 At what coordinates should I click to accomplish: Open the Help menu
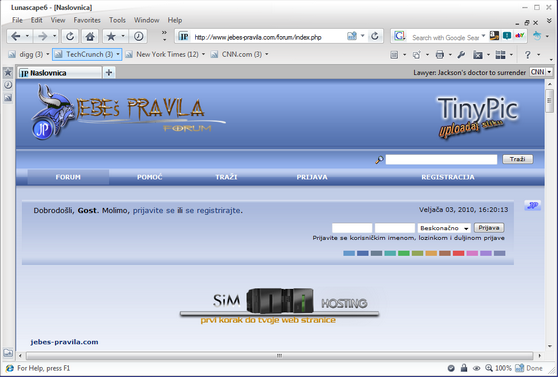click(175, 20)
